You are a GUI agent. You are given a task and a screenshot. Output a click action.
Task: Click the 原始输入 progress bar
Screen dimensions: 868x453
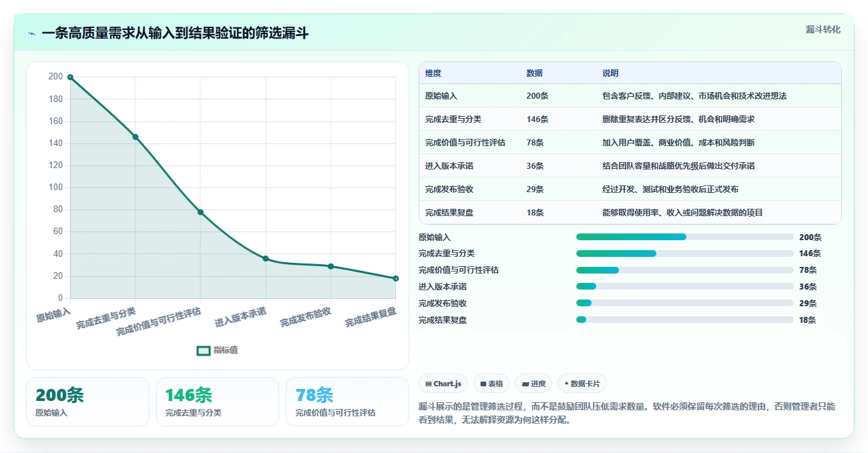(685, 237)
